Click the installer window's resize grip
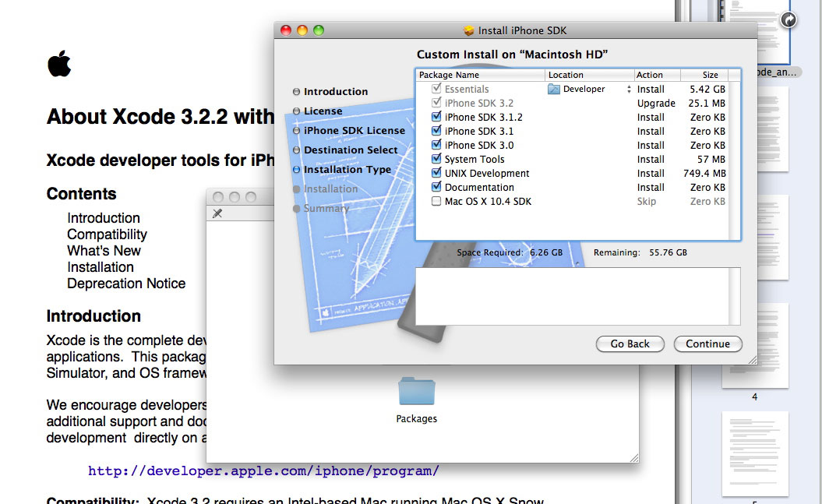 pyautogui.click(x=753, y=360)
